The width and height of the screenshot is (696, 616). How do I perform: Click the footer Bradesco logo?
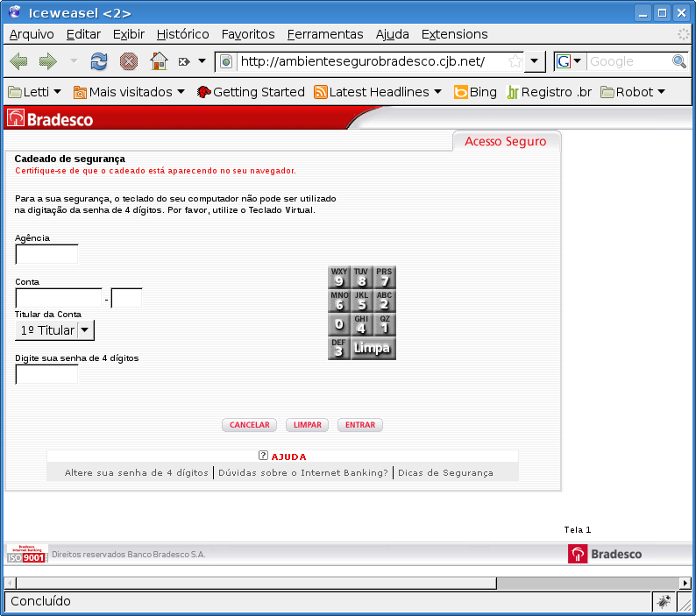click(605, 554)
